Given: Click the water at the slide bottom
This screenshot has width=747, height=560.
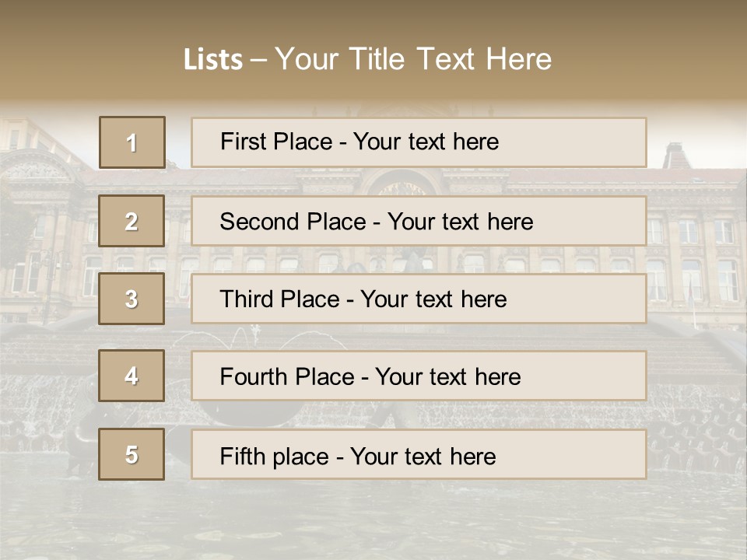Looking at the screenshot, I should 373,521.
